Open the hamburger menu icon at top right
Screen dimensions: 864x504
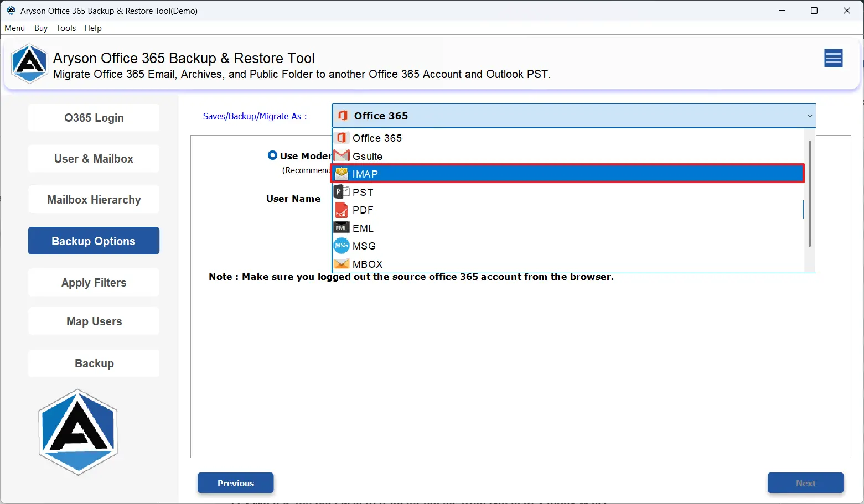coord(833,58)
